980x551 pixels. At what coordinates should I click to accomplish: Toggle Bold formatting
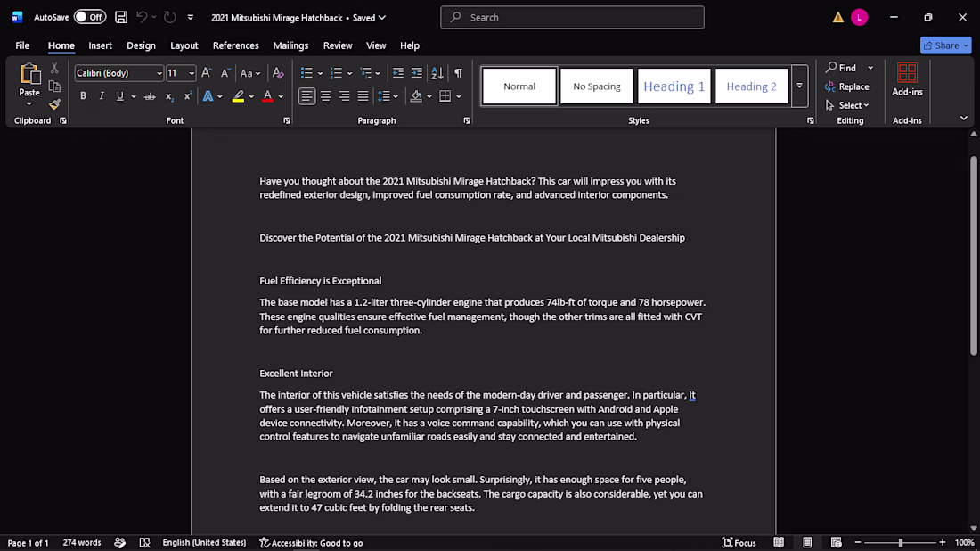point(83,96)
